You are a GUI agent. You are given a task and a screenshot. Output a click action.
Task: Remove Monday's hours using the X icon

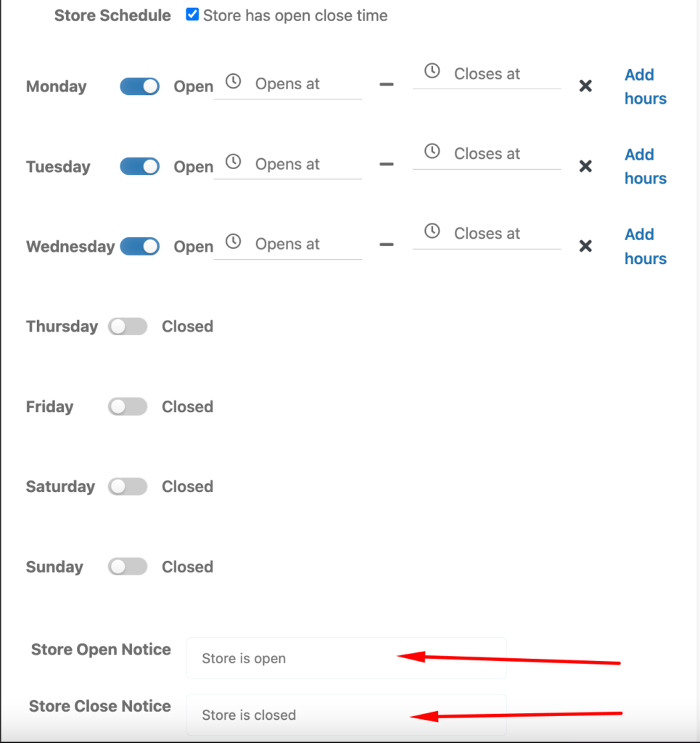tap(585, 86)
